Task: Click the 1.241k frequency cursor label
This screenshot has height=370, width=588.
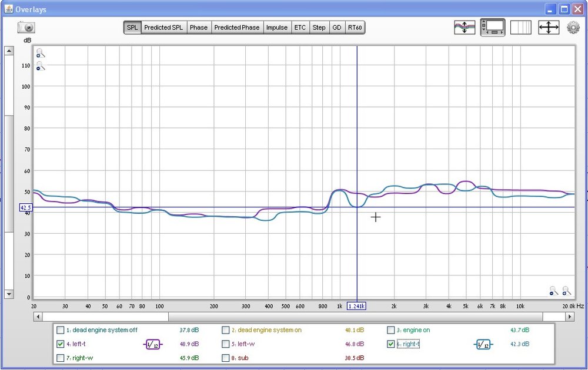Action: pos(357,307)
